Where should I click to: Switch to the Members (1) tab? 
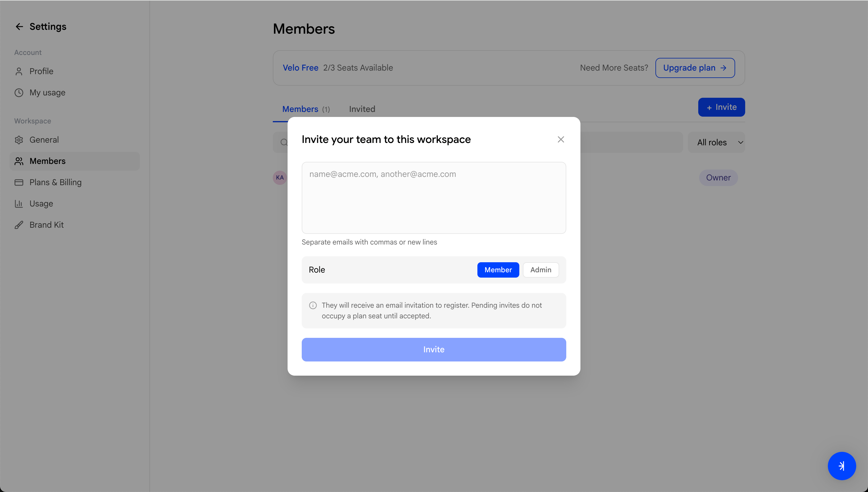point(306,109)
